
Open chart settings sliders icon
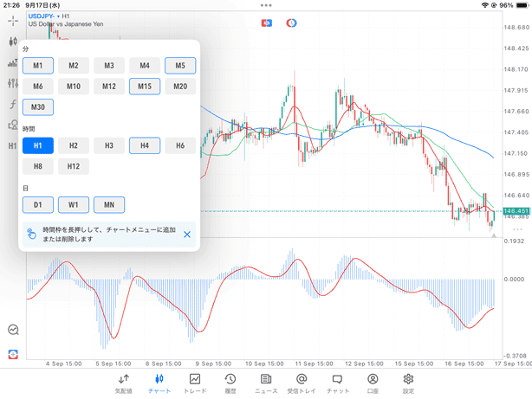[13, 83]
